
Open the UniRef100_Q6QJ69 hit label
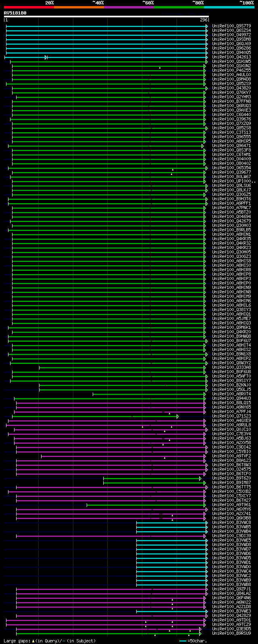pos(231,44)
